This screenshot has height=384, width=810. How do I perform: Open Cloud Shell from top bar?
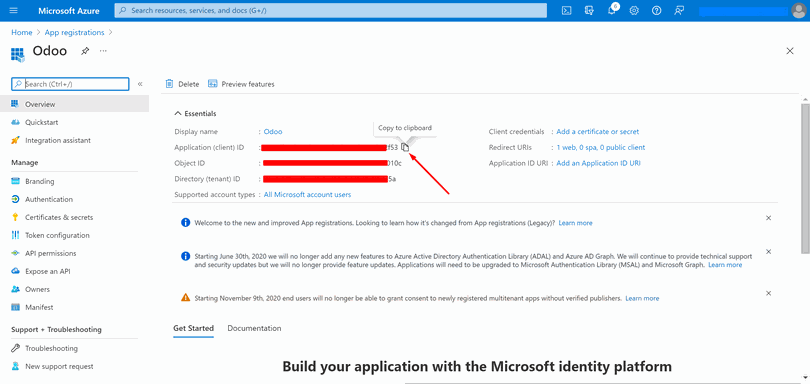click(566, 10)
